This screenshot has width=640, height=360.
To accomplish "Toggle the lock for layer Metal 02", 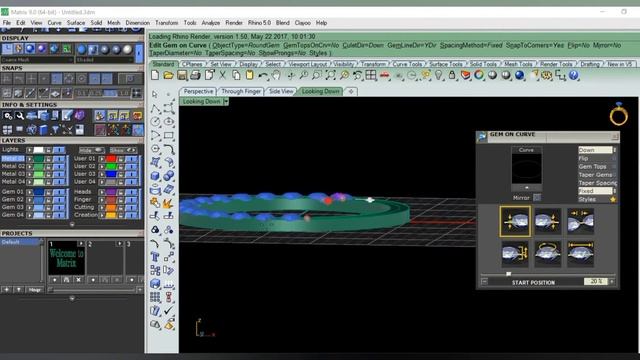I will [x=49, y=167].
